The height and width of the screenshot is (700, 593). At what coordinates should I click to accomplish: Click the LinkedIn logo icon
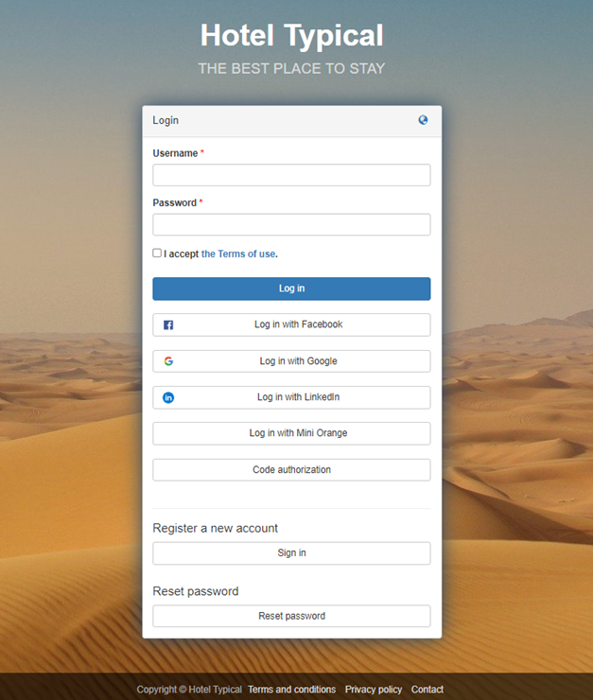[168, 397]
